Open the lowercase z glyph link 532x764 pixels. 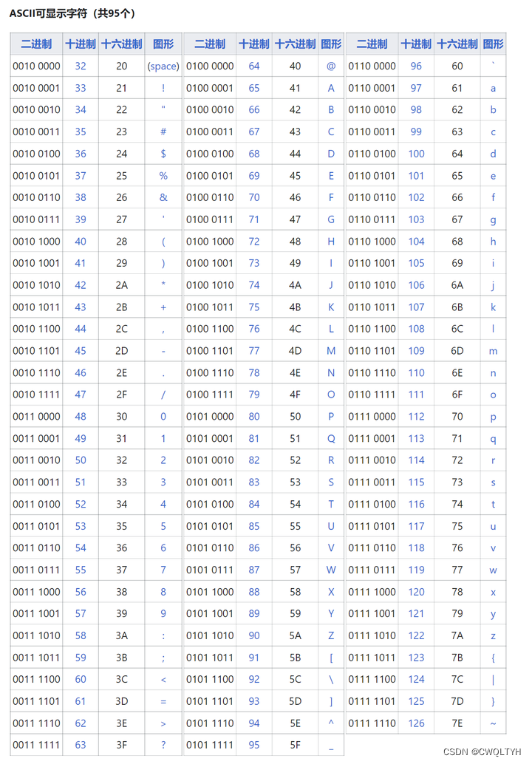[493, 636]
